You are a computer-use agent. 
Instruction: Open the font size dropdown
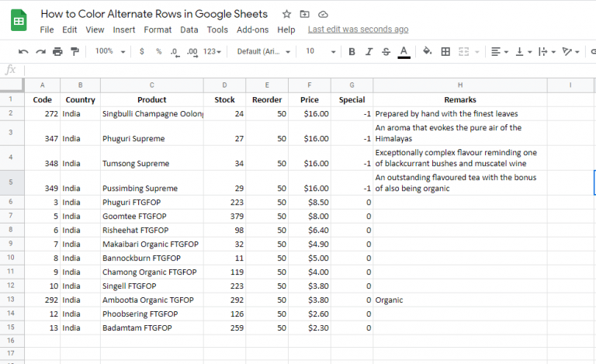click(x=321, y=51)
